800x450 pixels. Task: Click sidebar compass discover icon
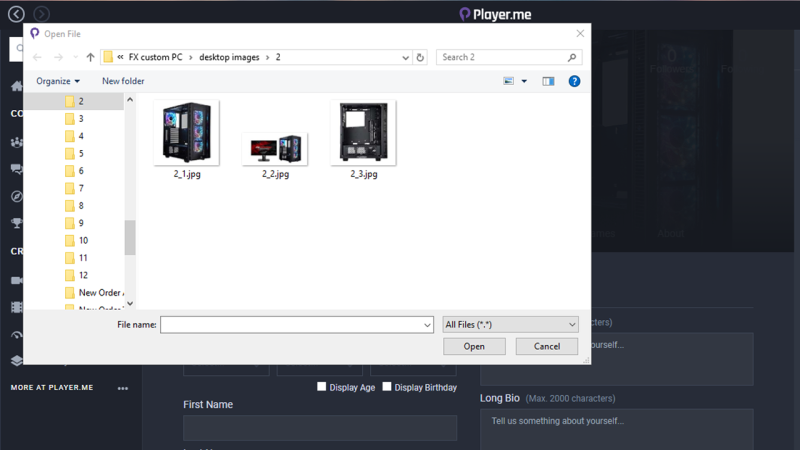point(17,196)
